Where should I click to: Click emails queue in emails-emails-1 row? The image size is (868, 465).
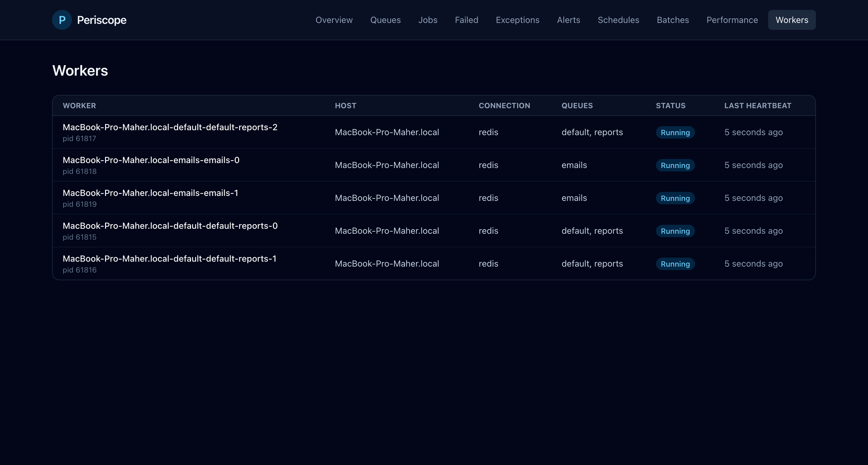pyautogui.click(x=574, y=198)
